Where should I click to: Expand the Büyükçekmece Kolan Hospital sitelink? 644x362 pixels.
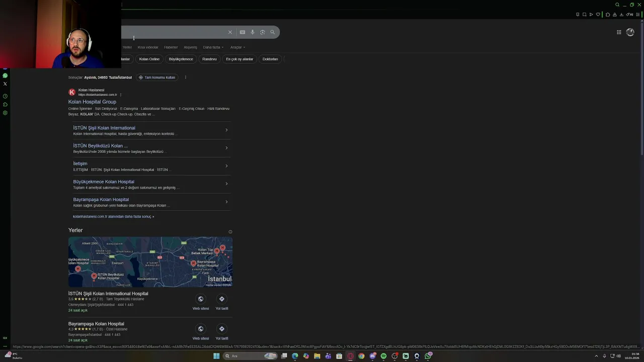coord(226,184)
